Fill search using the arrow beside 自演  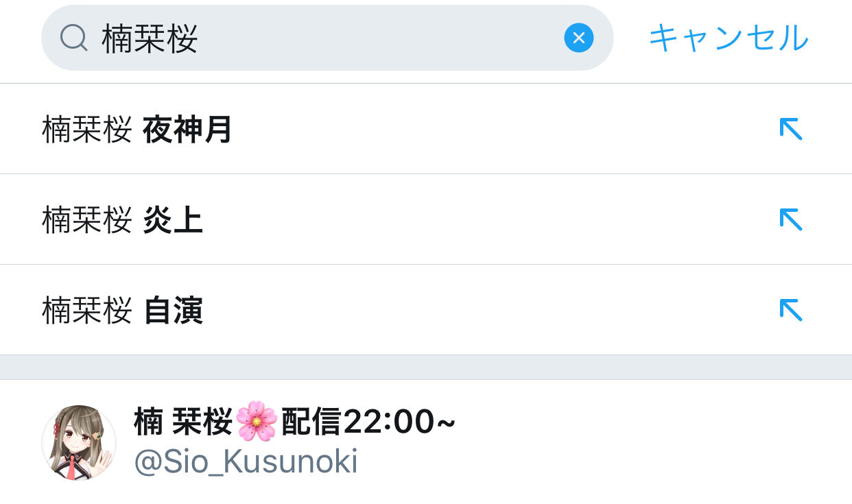[790, 310]
